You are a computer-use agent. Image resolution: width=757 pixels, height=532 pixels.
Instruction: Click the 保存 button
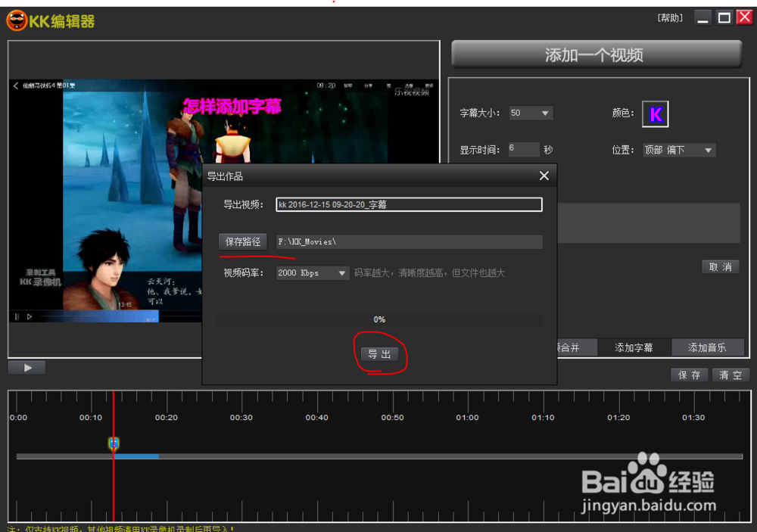(690, 375)
